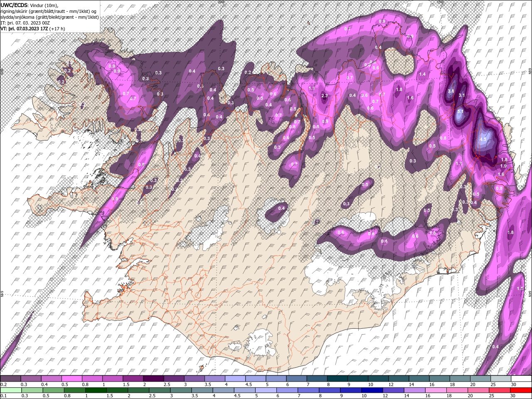Screen dimensions: 532x399
Task: Click the 1.4 value label in the northeast
Action: pyautogui.click(x=423, y=74)
